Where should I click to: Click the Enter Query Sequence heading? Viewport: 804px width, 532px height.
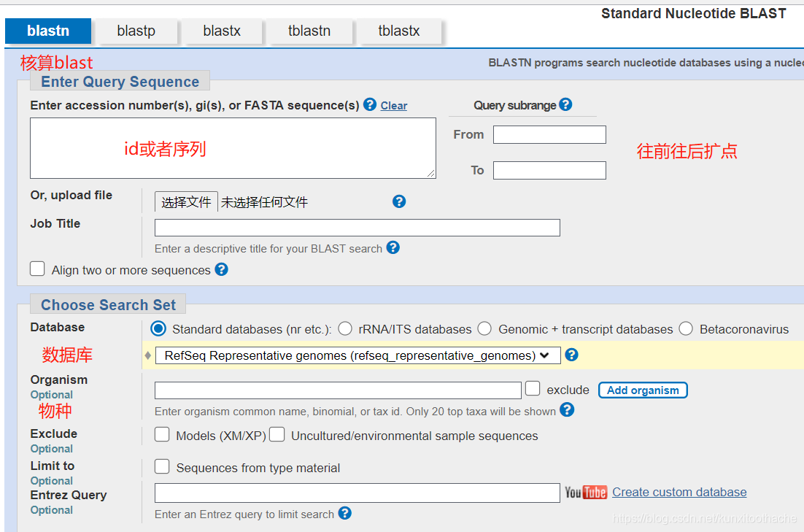click(120, 82)
